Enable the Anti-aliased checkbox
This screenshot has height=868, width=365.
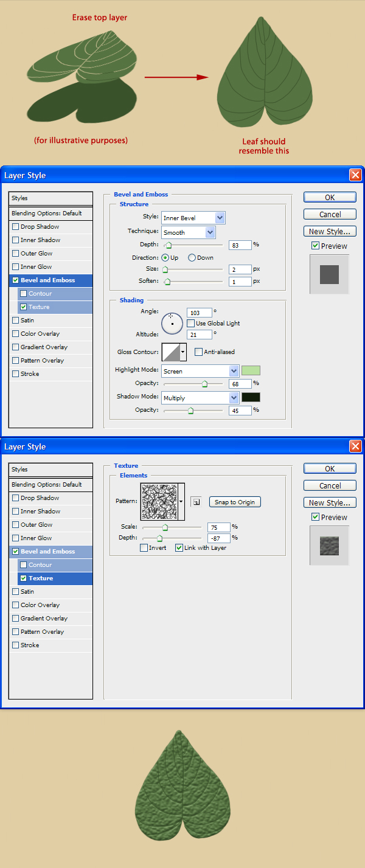tap(198, 352)
